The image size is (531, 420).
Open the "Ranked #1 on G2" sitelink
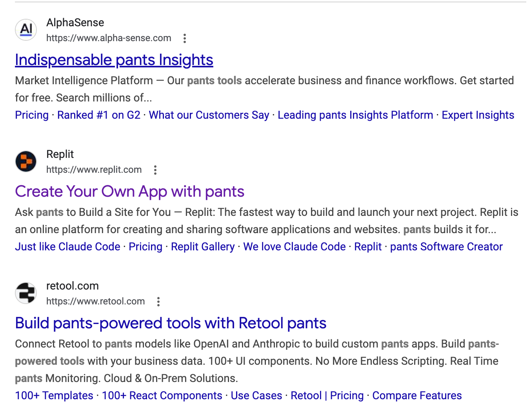99,115
